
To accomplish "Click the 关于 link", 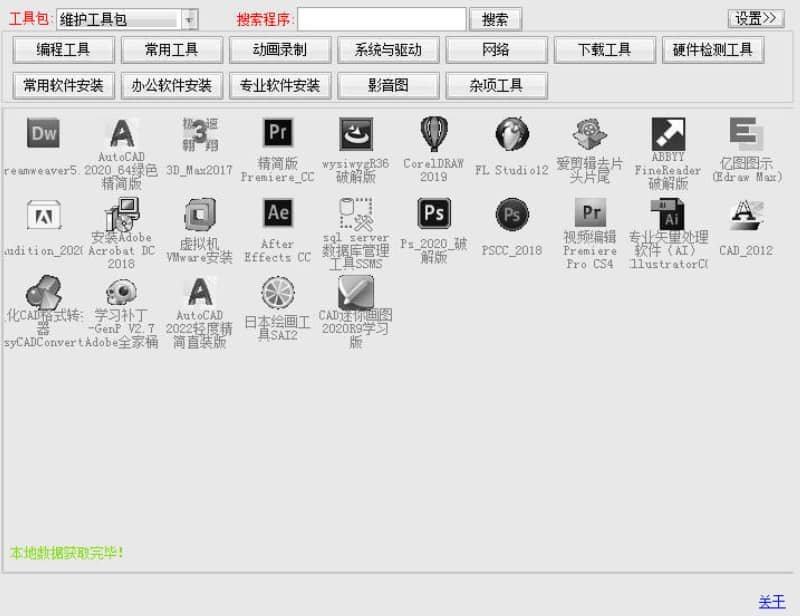I will coord(772,602).
